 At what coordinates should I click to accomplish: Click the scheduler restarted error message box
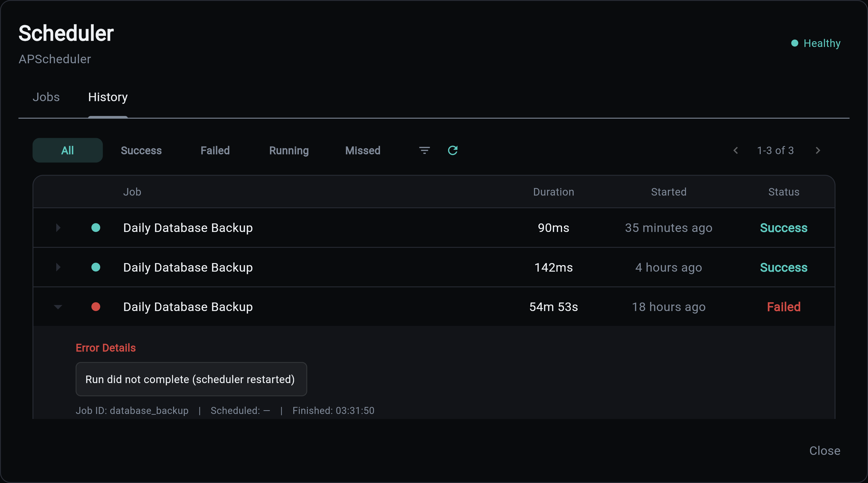(x=191, y=379)
